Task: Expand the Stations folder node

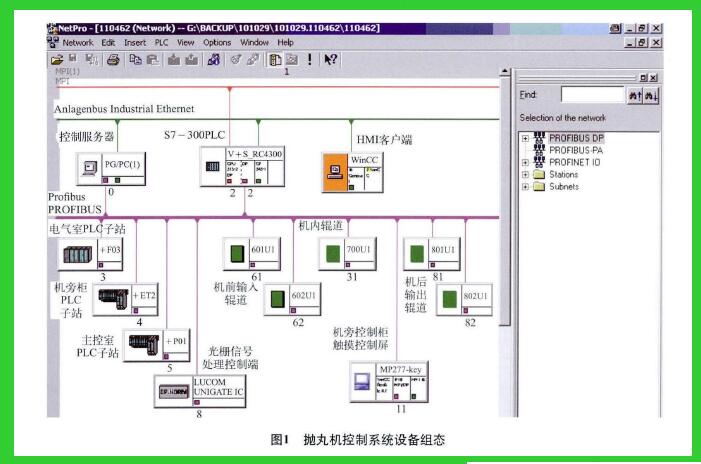Action: click(x=525, y=175)
